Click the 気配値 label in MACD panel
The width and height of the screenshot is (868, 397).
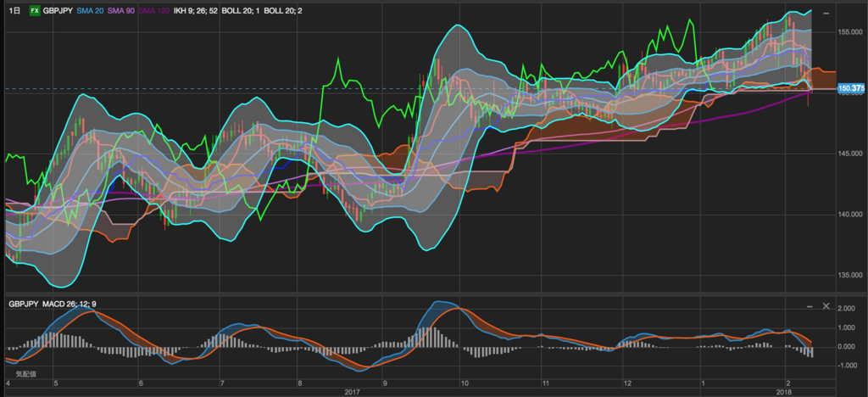[x=25, y=374]
